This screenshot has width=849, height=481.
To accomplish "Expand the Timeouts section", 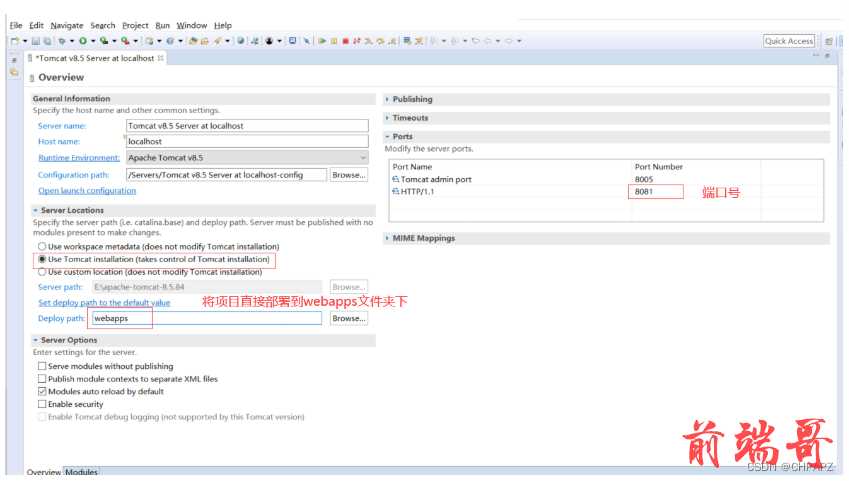I will click(x=387, y=118).
